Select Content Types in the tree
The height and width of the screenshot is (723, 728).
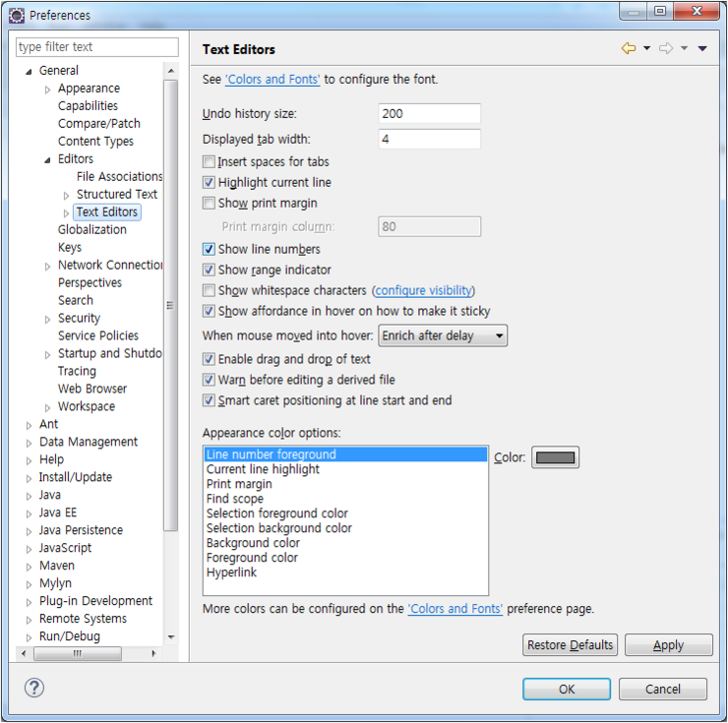coord(95,142)
